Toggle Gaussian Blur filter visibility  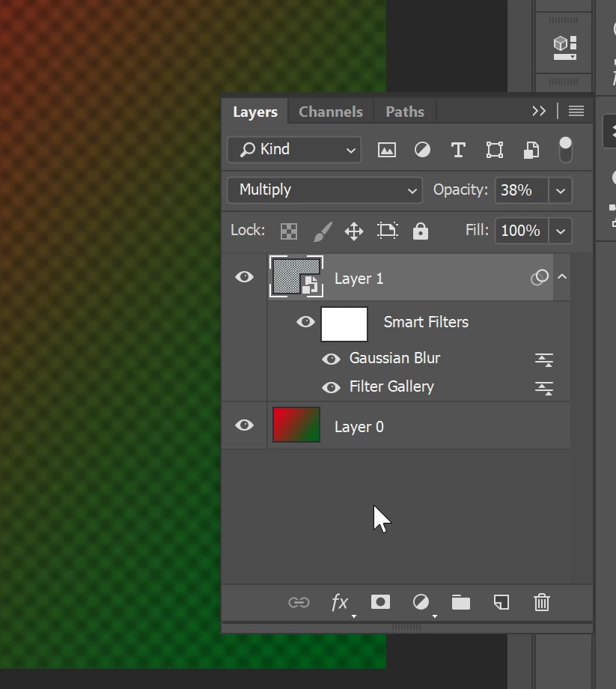pyautogui.click(x=331, y=359)
